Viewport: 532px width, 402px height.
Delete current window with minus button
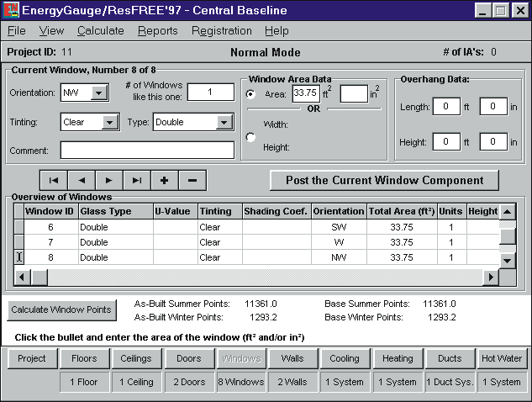(x=192, y=180)
